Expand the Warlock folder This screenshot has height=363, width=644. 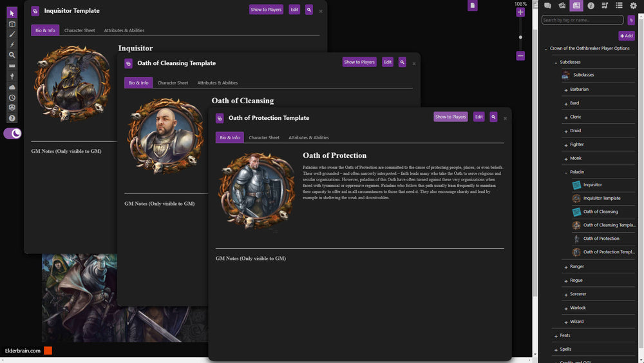565,308
